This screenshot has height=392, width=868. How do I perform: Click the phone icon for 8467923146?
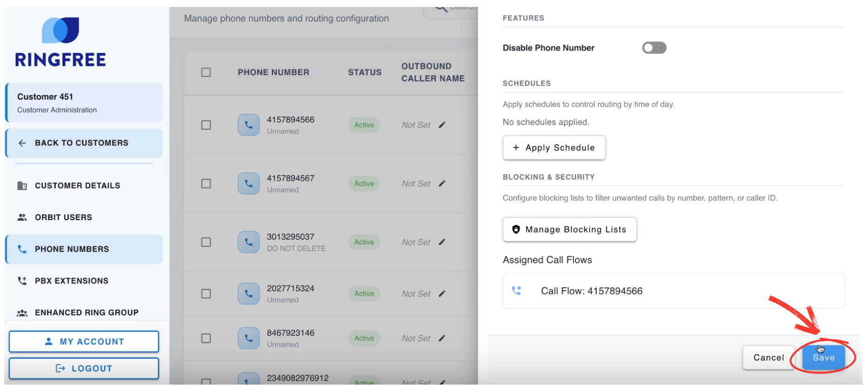tap(249, 338)
